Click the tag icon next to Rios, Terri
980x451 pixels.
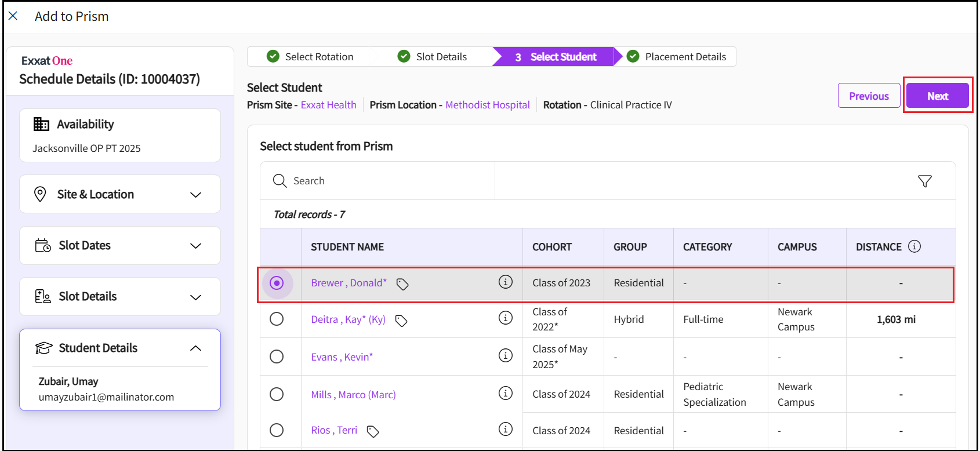click(x=373, y=431)
